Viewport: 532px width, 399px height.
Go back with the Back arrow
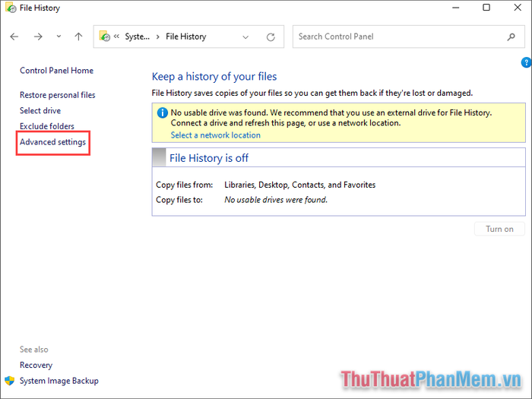(x=14, y=36)
